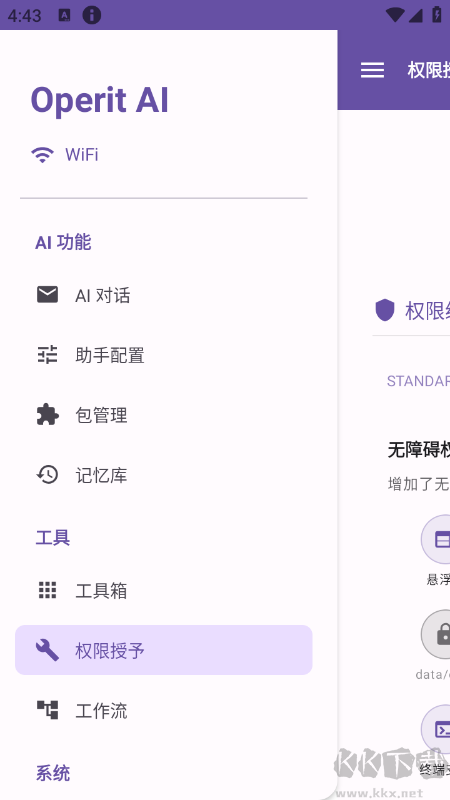Open the AI 对话 envelope icon
The image size is (450, 800).
(x=47, y=294)
